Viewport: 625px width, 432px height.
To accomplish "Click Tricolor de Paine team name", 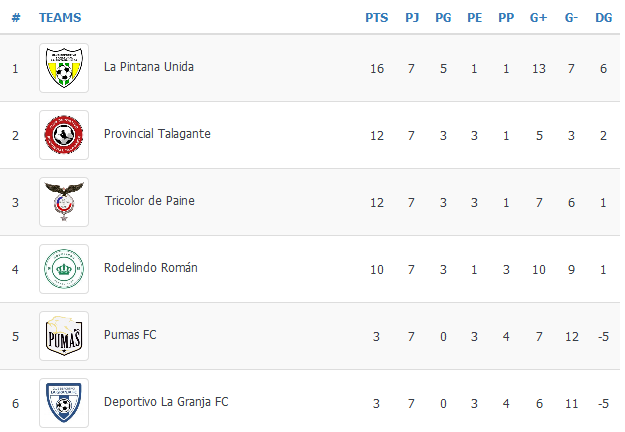I will point(149,201).
